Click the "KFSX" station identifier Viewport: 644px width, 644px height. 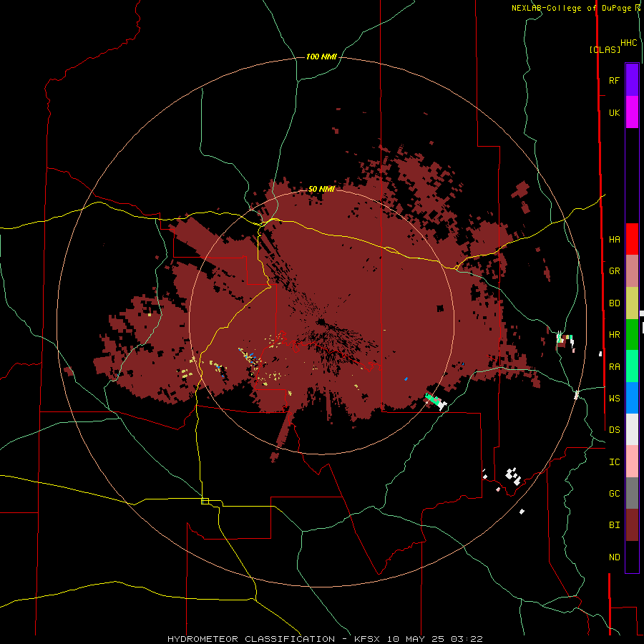point(367,639)
